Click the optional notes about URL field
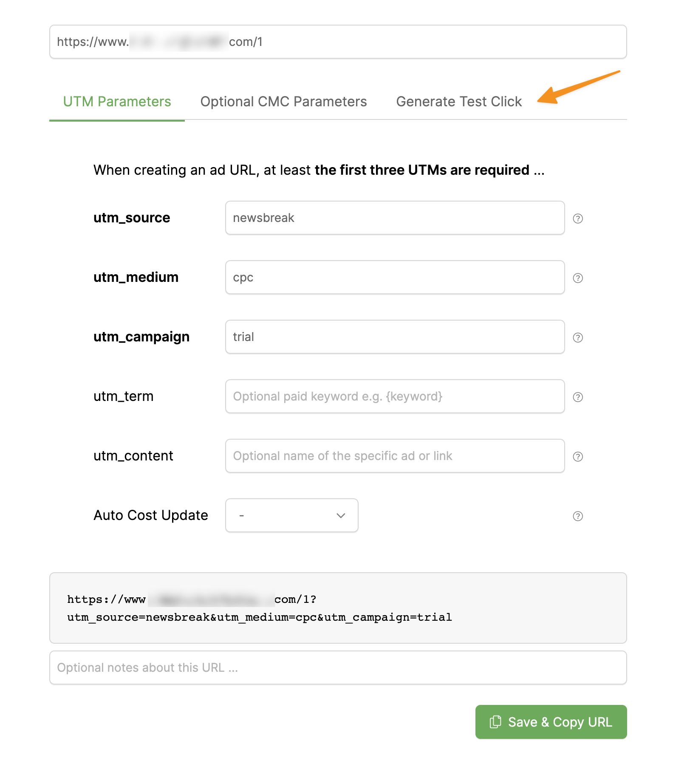 pyautogui.click(x=338, y=668)
